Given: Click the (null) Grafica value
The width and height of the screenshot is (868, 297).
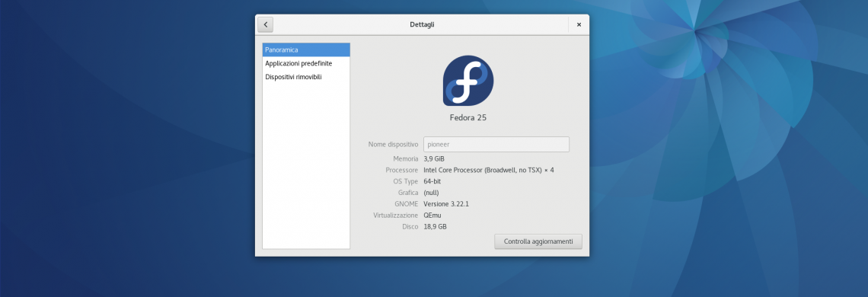Looking at the screenshot, I should tap(431, 193).
